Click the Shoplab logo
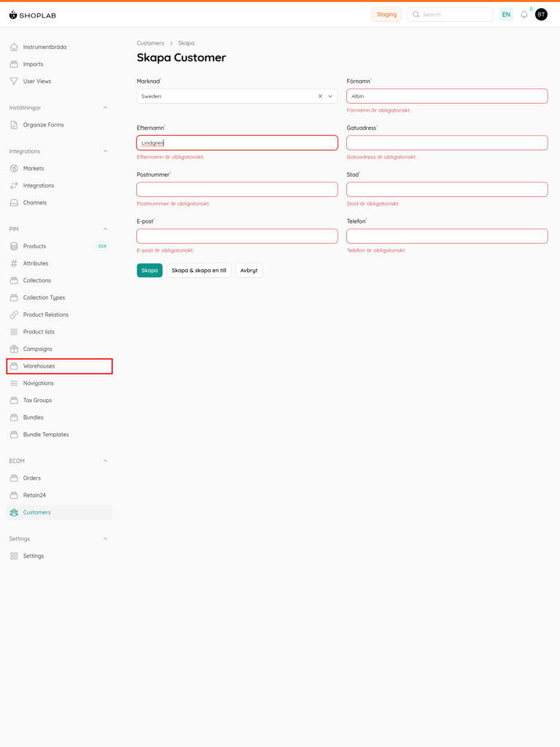Viewport: 560px width, 747px height. (33, 15)
